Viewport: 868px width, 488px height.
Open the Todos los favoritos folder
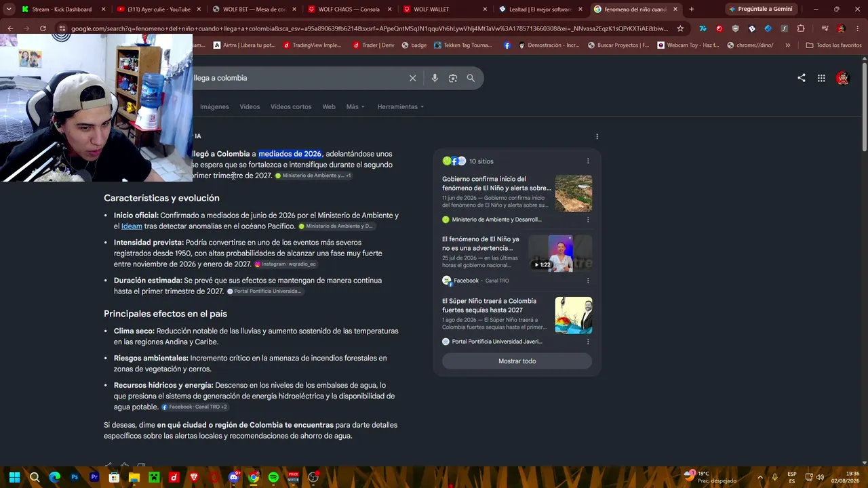(x=833, y=45)
